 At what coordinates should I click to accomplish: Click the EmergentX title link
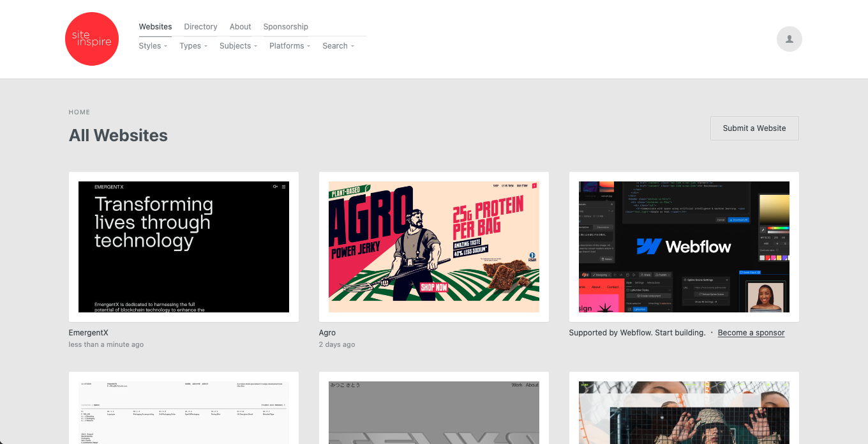[88, 333]
